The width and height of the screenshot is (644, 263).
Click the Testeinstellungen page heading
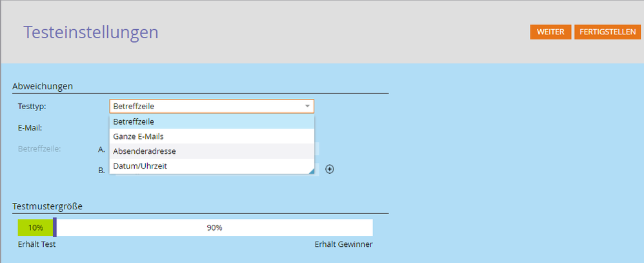click(91, 32)
